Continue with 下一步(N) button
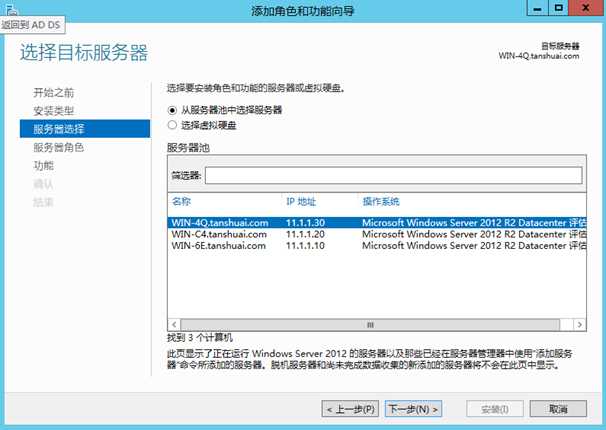Viewport: 606px width, 430px height. point(413,409)
